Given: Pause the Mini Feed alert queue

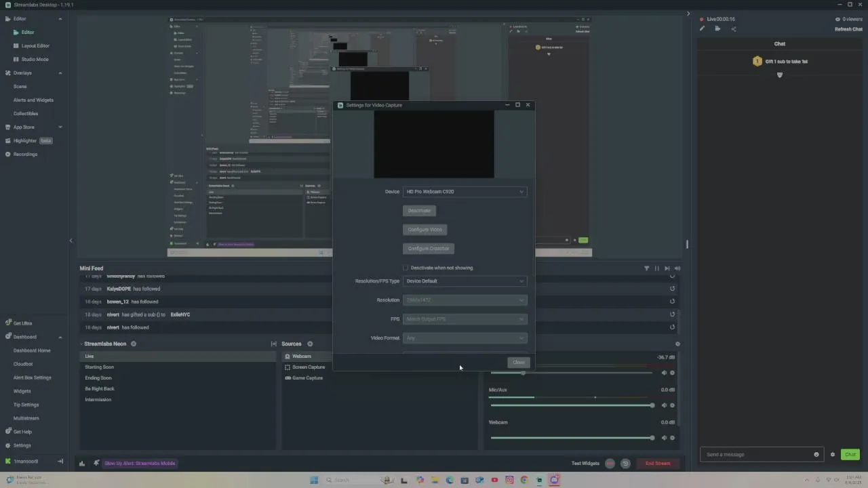Looking at the screenshot, I should tap(656, 268).
